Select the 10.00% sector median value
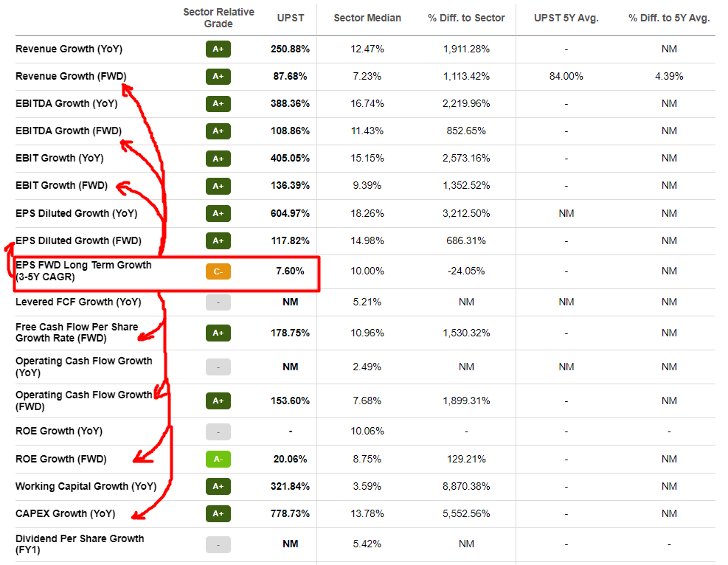Image resolution: width=728 pixels, height=565 pixels. 367,271
